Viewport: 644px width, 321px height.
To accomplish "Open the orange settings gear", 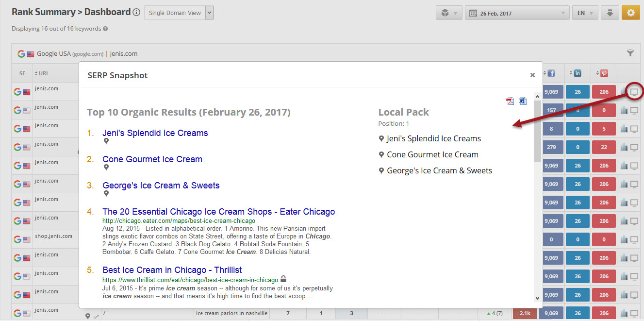I will (x=630, y=13).
